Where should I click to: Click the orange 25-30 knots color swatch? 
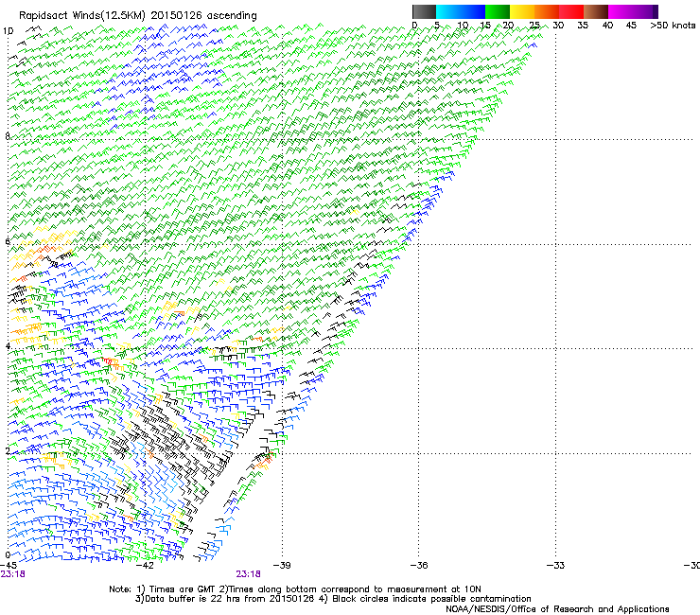tap(547, 11)
